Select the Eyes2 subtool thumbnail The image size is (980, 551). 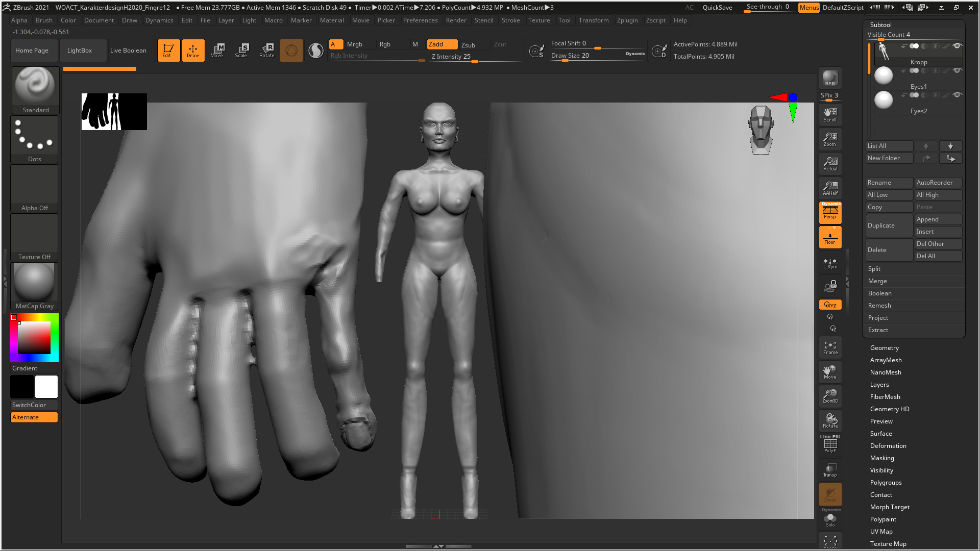point(884,101)
